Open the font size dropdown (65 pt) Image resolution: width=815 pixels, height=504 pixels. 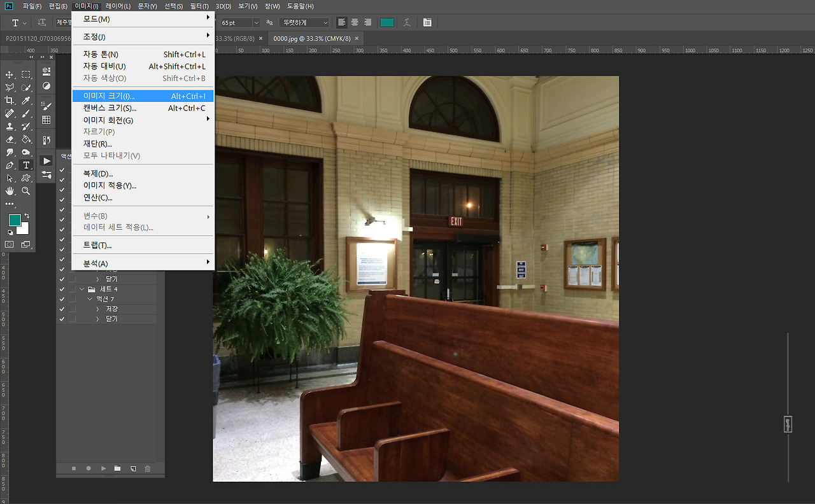256,22
